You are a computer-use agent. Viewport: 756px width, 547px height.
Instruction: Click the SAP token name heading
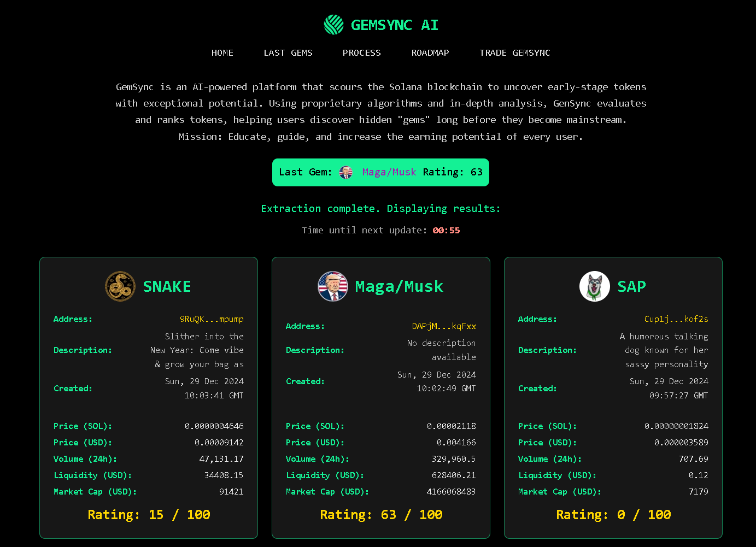(631, 286)
